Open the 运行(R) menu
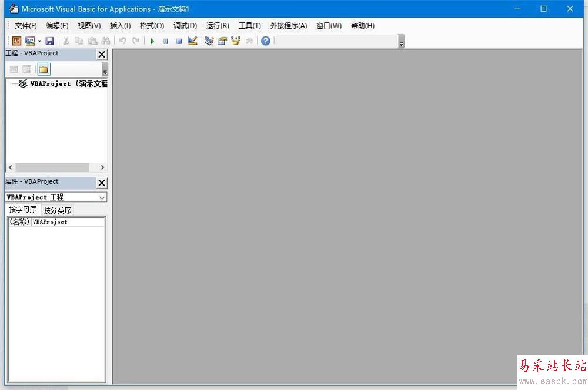588x390 pixels. point(218,26)
